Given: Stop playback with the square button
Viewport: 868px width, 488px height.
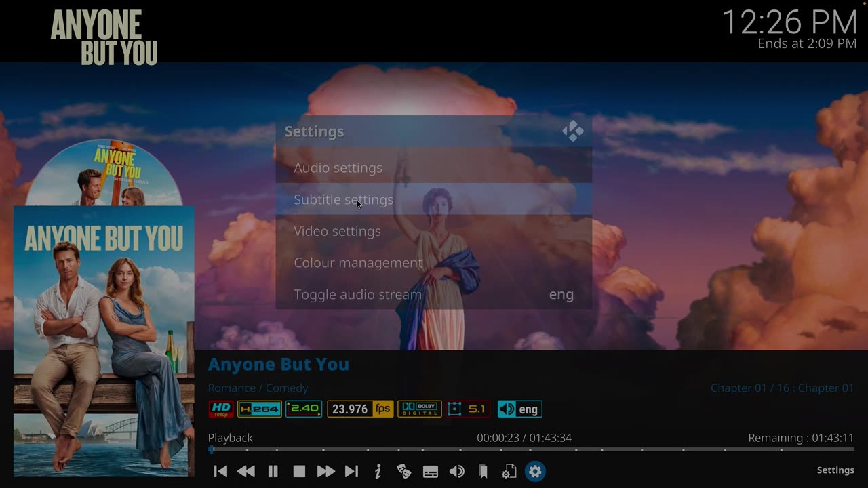Looking at the screenshot, I should [299, 471].
